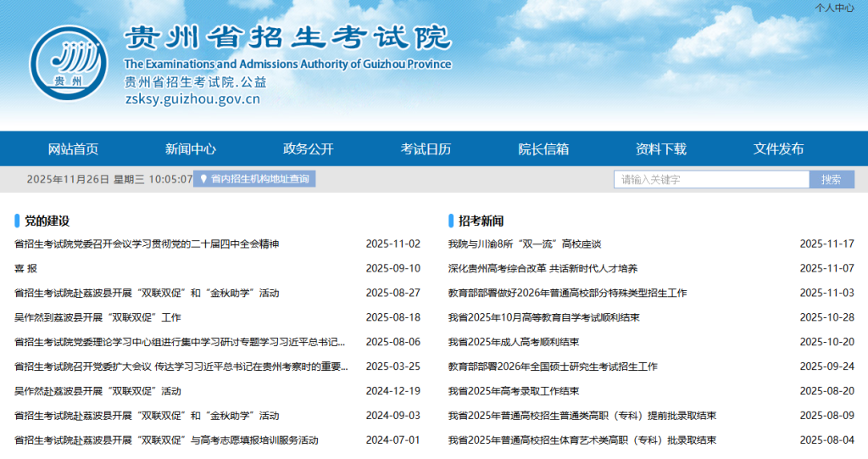The image size is (868, 459).
Task: Open 体育艺术类高职（专科）批录取结束 article
Action: [582, 440]
